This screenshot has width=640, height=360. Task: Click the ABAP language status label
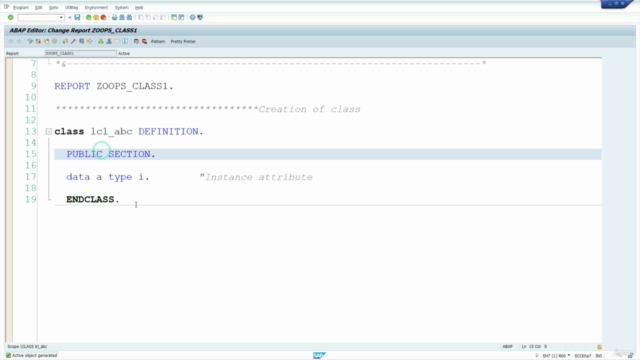tap(507, 347)
